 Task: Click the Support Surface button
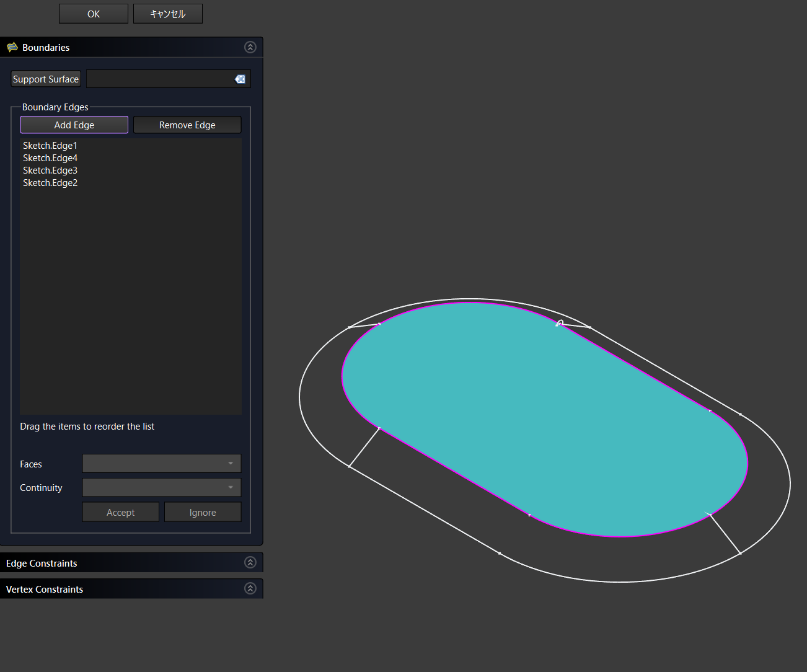(x=46, y=79)
